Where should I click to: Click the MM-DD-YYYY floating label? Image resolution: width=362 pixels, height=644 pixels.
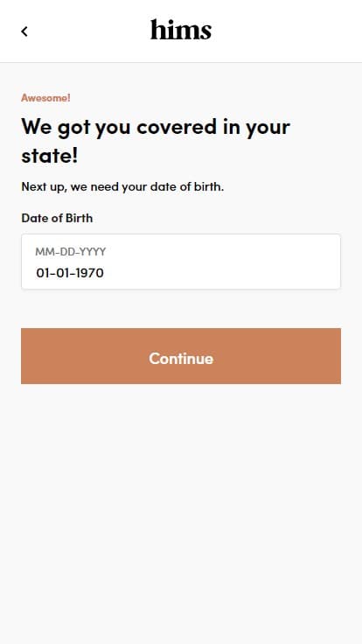point(71,251)
